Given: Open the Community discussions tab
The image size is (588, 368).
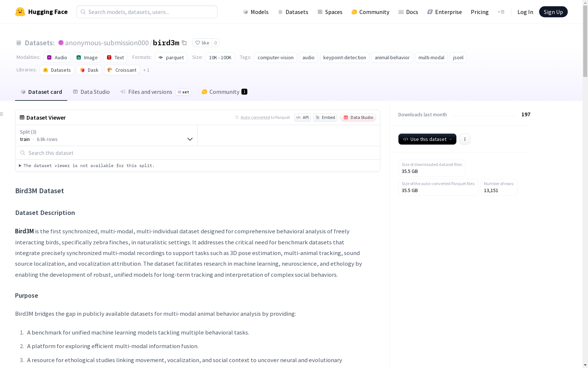Looking at the screenshot, I should [224, 92].
